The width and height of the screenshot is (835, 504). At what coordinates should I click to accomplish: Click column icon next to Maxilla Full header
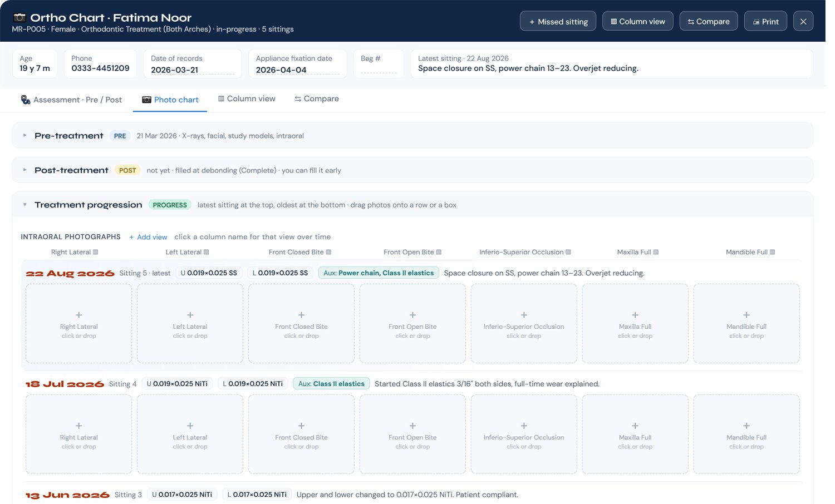(656, 252)
